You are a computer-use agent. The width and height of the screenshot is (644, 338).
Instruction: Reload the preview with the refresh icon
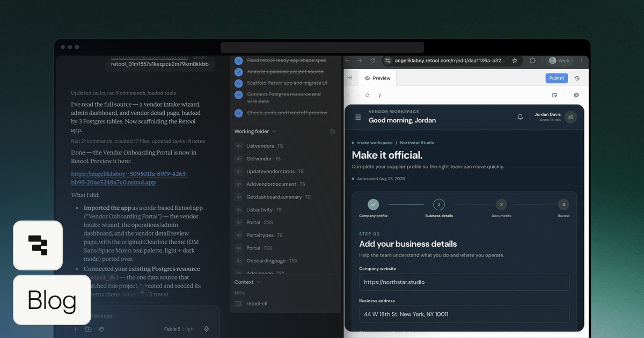(x=368, y=95)
